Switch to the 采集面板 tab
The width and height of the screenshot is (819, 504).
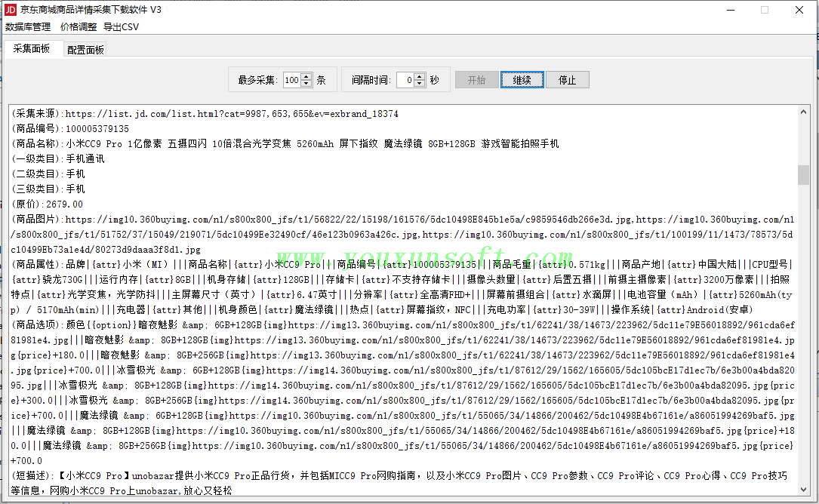click(32, 48)
